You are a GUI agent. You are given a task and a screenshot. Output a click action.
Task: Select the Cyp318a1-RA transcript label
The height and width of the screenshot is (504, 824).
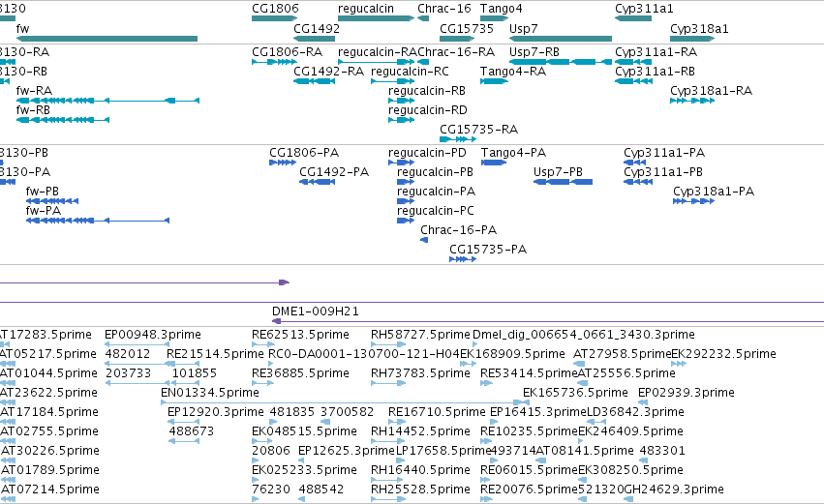point(711,91)
